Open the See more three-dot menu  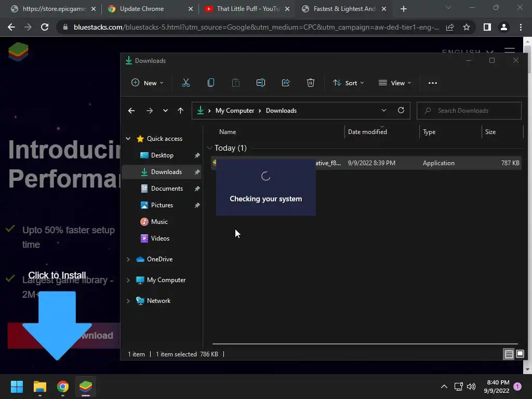click(433, 83)
